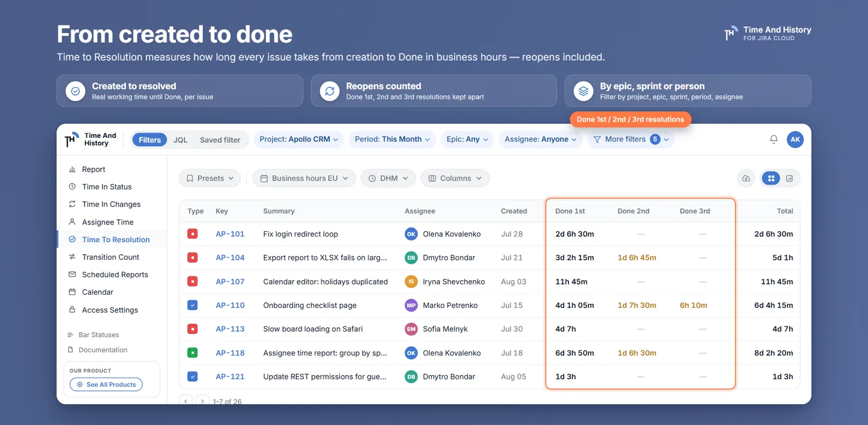Expand the Epic: Any filter

467,139
